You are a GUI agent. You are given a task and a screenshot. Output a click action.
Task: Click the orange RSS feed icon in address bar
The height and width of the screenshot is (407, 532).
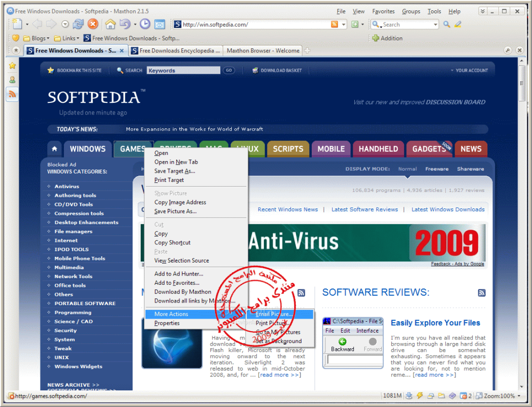tap(335, 24)
